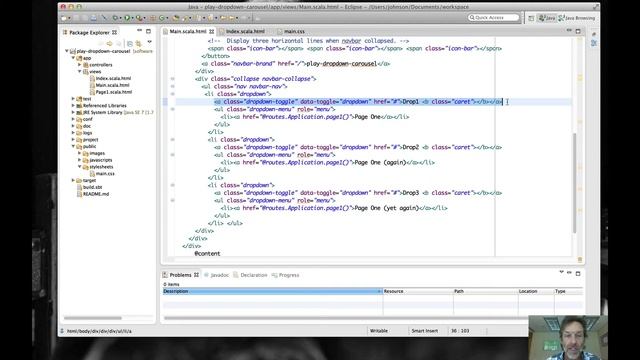The image size is (640, 360).
Task: Click the Save disk icon in toolbar
Action: coord(76,18)
